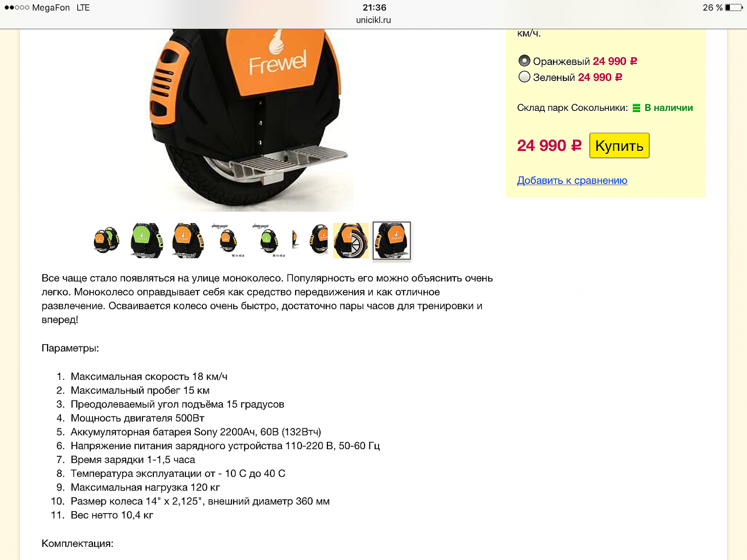
Task: Show the green Frewel unicycle thumbnail
Action: [x=147, y=240]
